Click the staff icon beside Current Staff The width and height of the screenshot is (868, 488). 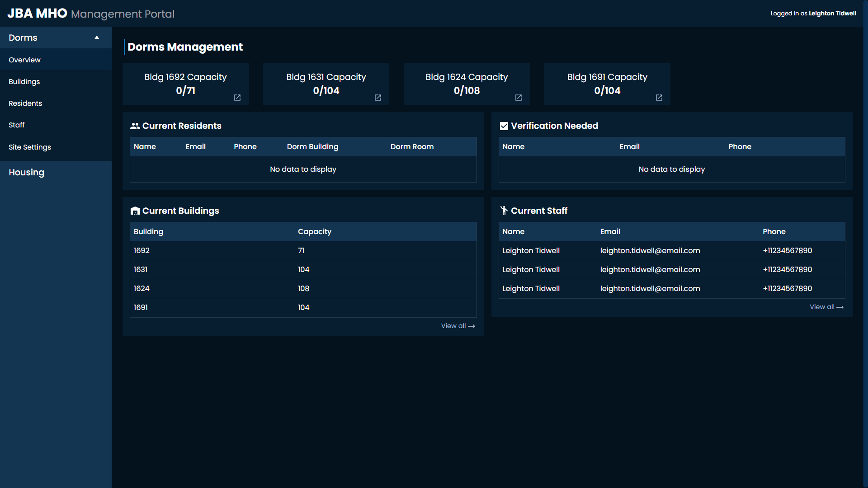503,210
